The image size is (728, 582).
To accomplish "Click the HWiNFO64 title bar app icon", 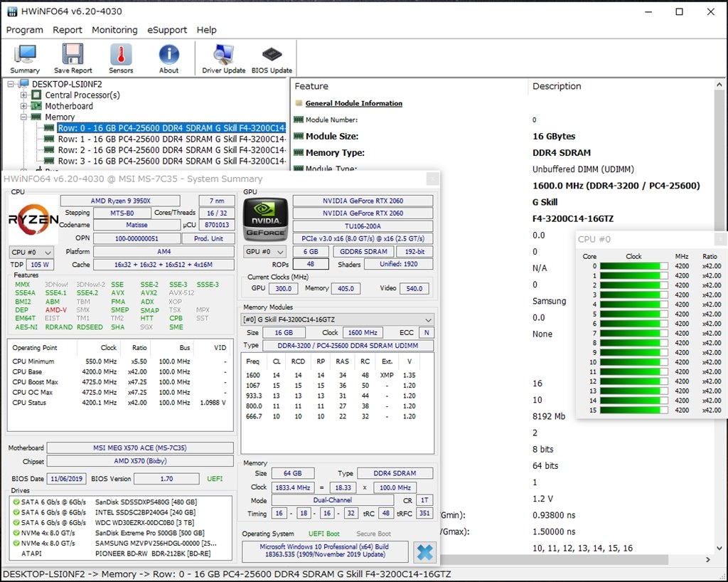I will coord(13,11).
